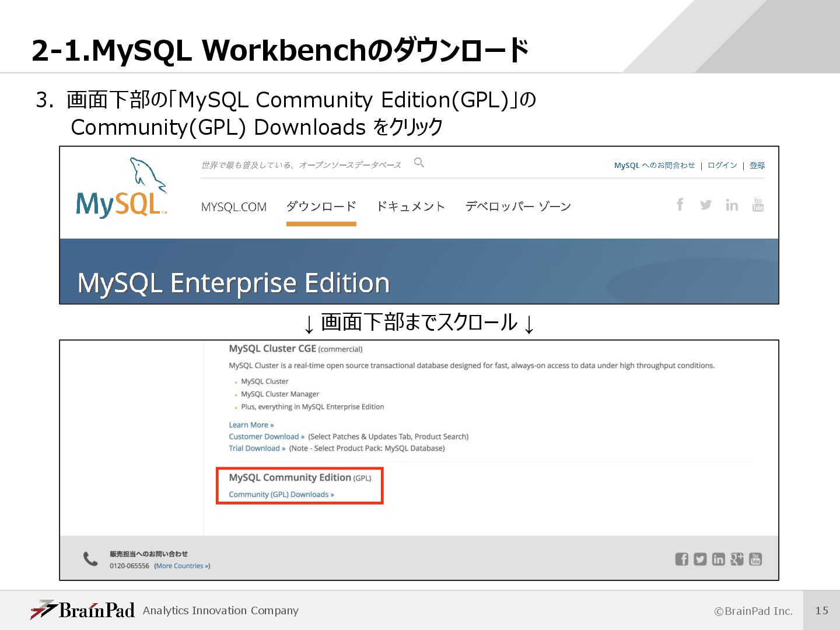Click the 登録 link
The width and height of the screenshot is (840, 630).
click(x=757, y=165)
